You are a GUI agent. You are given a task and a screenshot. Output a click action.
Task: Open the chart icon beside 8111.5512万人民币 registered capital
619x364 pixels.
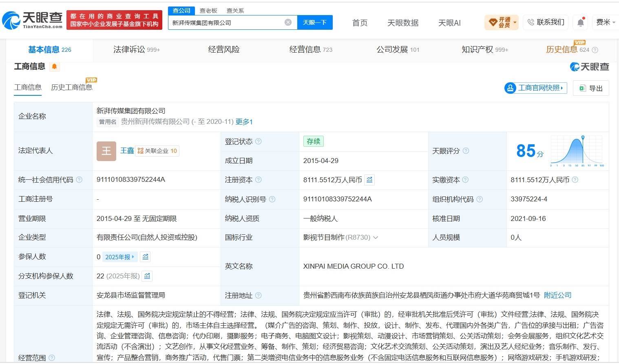(369, 180)
